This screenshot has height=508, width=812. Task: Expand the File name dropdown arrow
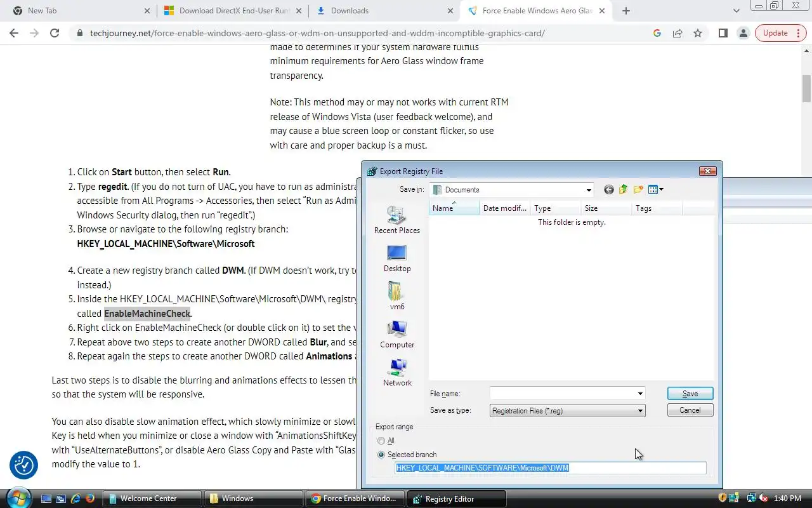pos(640,394)
